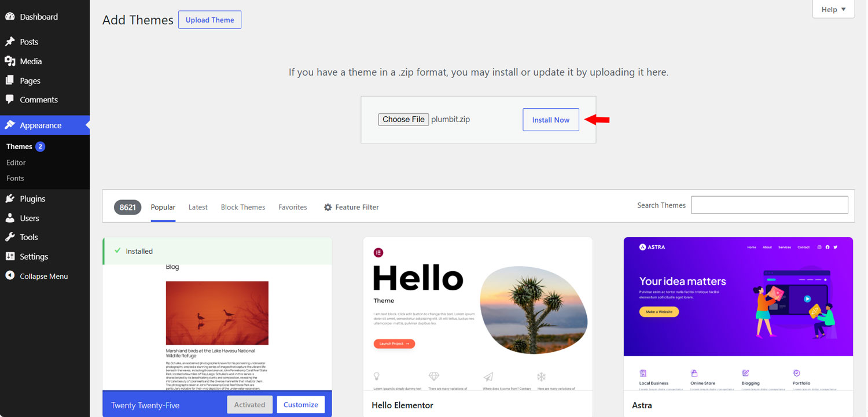Click the Users person icon
This screenshot has height=417, width=868.
coord(10,218)
